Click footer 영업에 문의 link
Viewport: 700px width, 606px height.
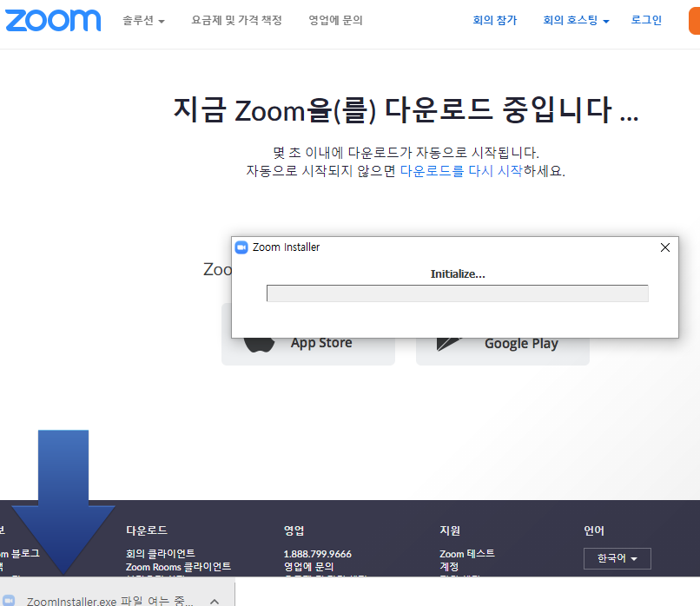309,567
